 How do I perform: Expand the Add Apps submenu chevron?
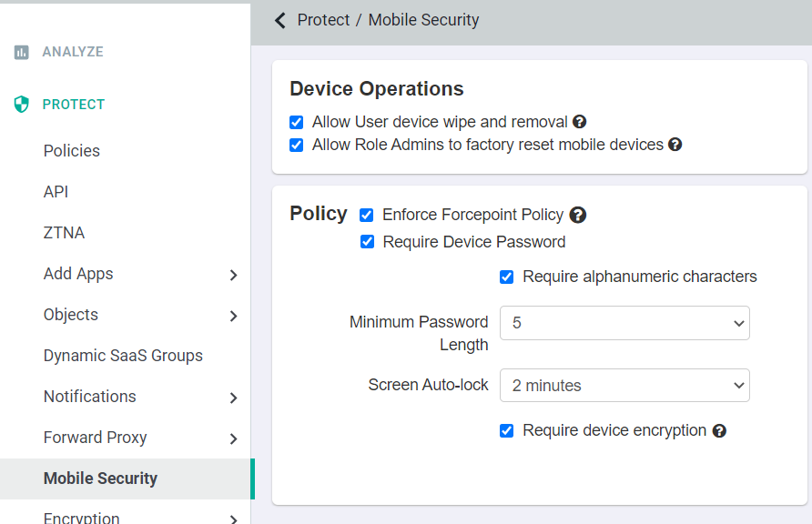(234, 275)
